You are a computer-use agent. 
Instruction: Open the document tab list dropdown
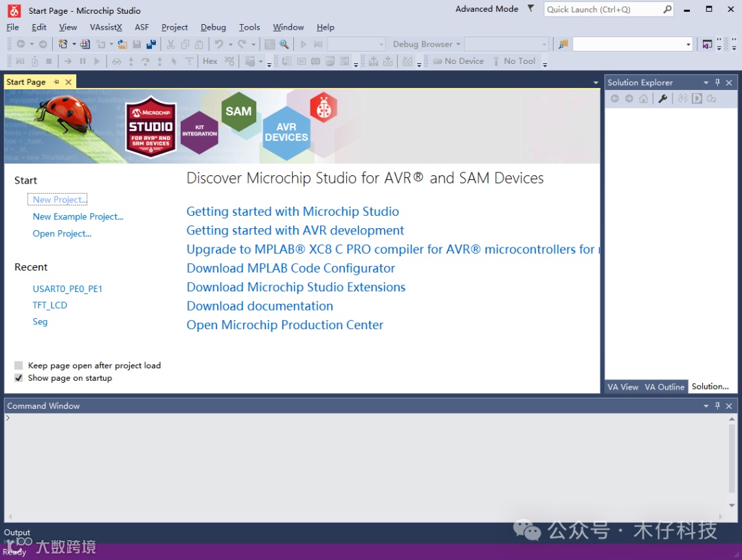tap(596, 82)
